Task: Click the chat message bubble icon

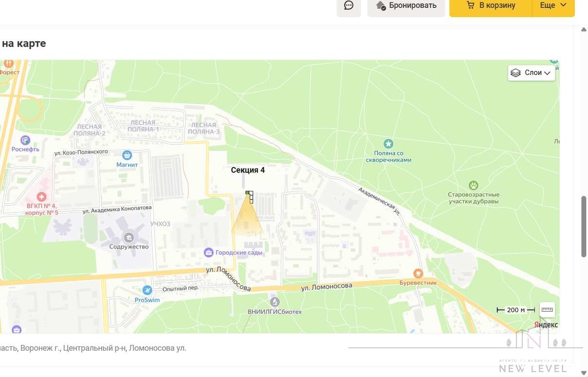Action: [x=348, y=6]
